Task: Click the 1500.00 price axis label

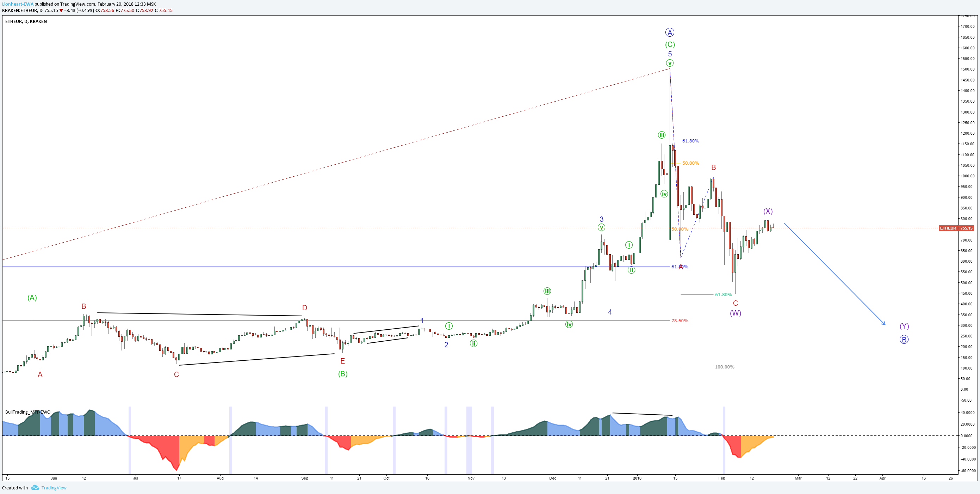Action: point(967,69)
